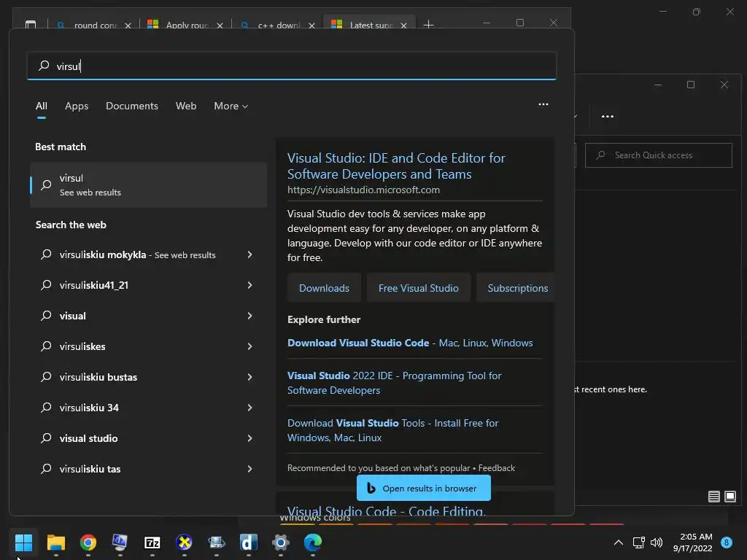Viewport: 747px width, 560px height.
Task: Close the 'Latest supp...' browser tab
Action: point(403,26)
